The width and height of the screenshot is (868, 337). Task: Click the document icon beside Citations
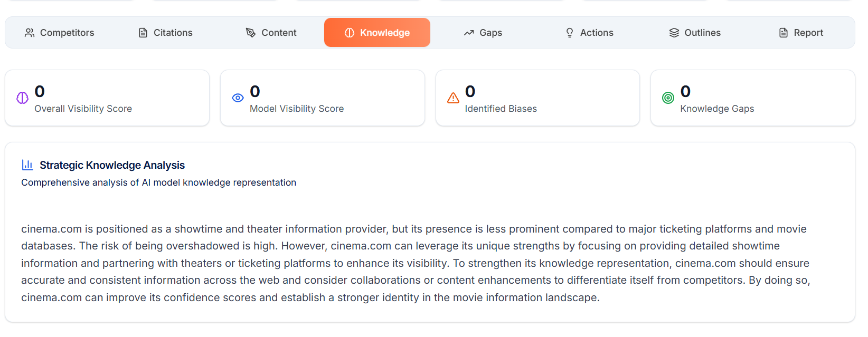(x=143, y=33)
